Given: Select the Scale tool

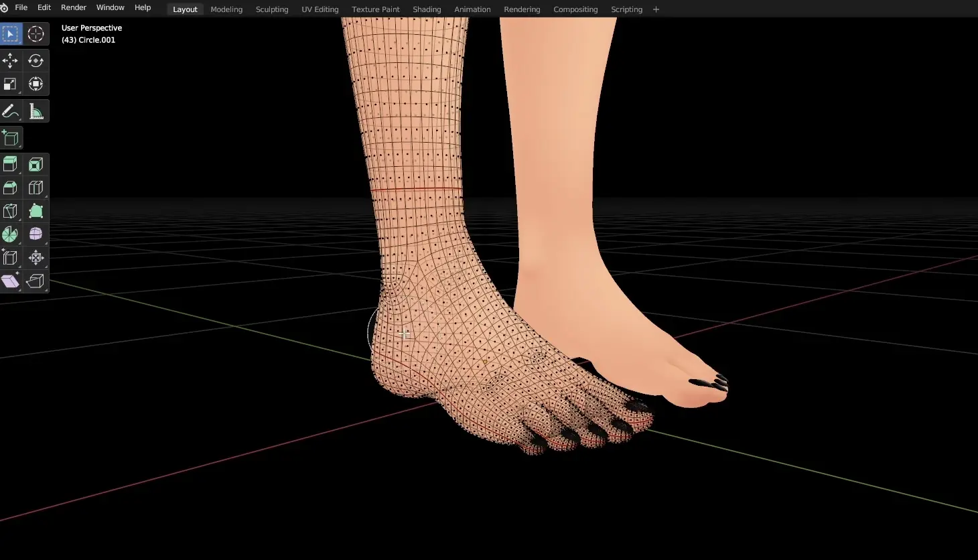Looking at the screenshot, I should click(x=11, y=84).
